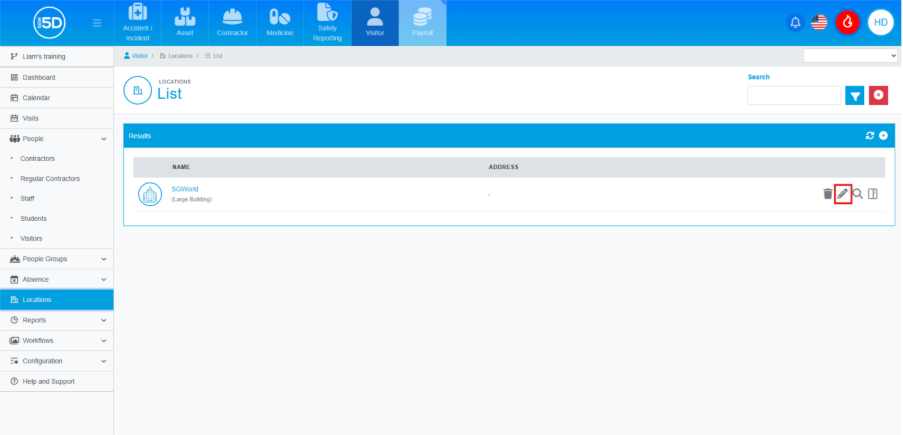
Task: Open the SGWorld location link
Action: pyautogui.click(x=185, y=189)
